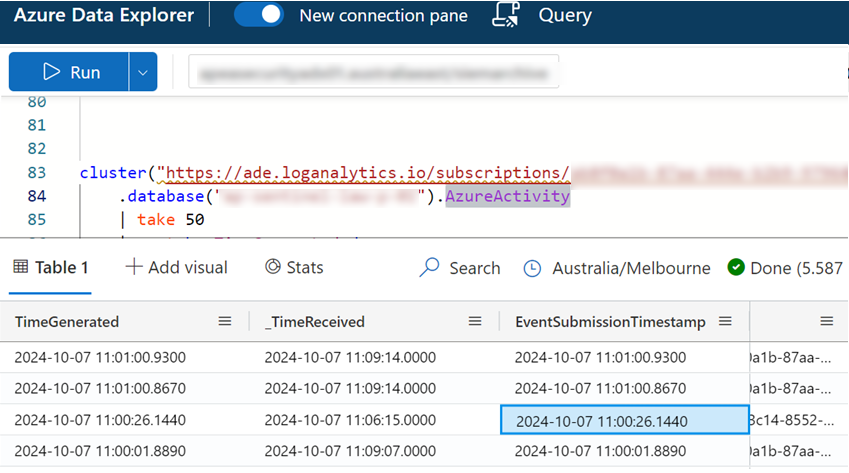Click the clock icon beside Australia/Melbourne
The image size is (849, 473).
click(x=532, y=268)
